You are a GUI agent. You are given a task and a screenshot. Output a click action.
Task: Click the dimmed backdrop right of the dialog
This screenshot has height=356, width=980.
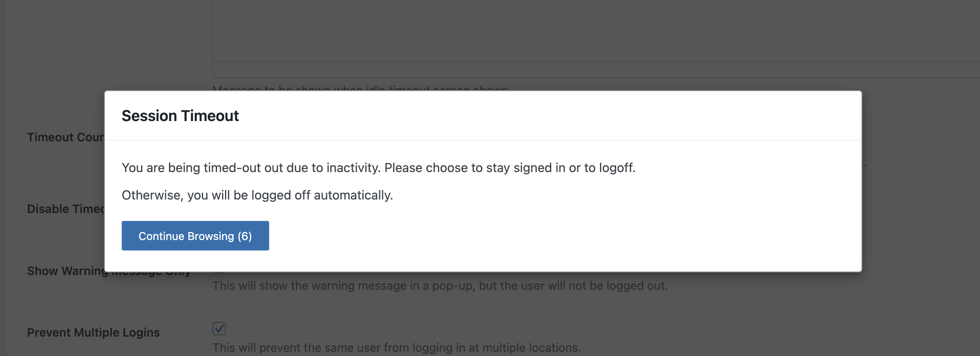click(x=921, y=181)
